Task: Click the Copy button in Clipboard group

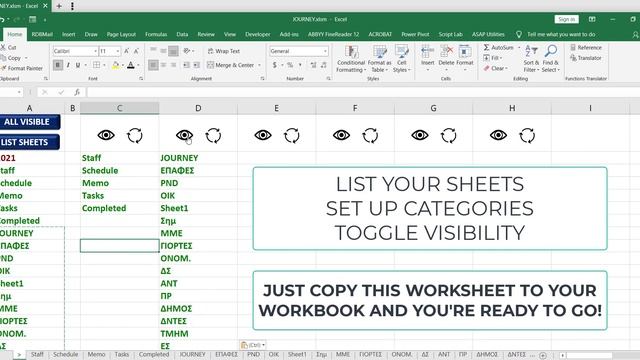Action: point(11,58)
